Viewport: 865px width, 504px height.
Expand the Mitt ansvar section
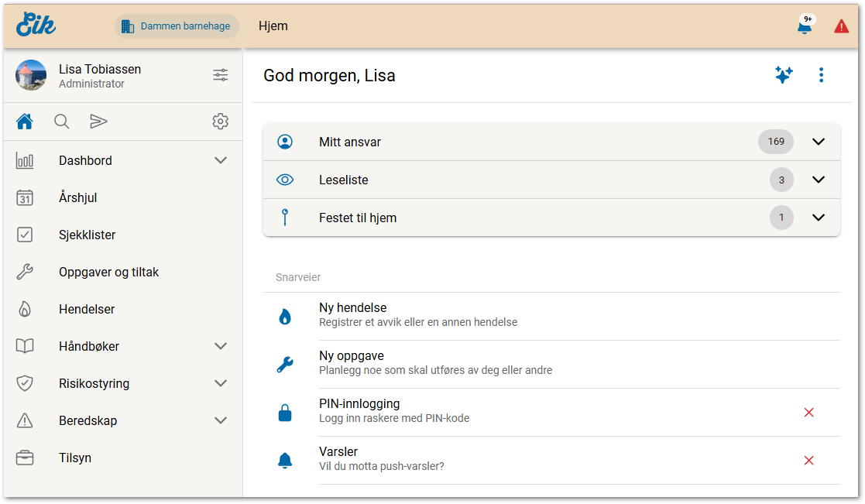pyautogui.click(x=819, y=142)
